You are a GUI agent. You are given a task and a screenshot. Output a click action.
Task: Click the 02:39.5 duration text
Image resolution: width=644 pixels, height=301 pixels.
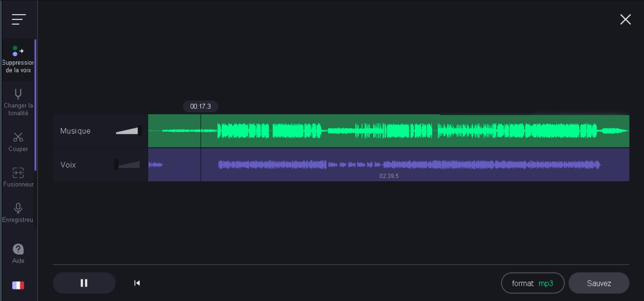tap(389, 176)
